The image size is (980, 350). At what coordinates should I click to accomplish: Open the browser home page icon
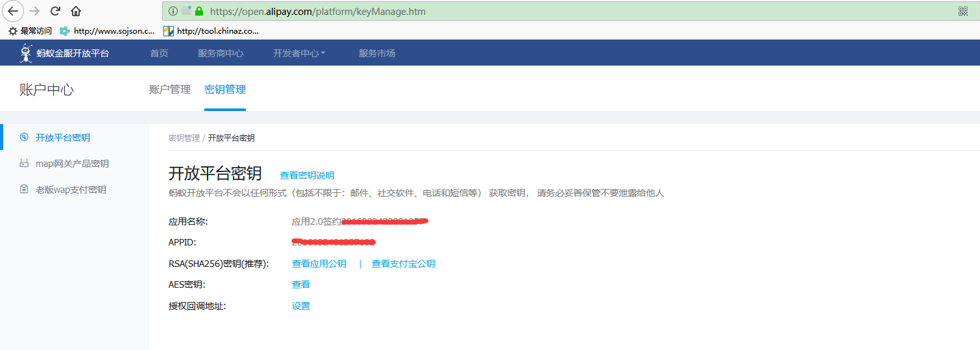76,10
